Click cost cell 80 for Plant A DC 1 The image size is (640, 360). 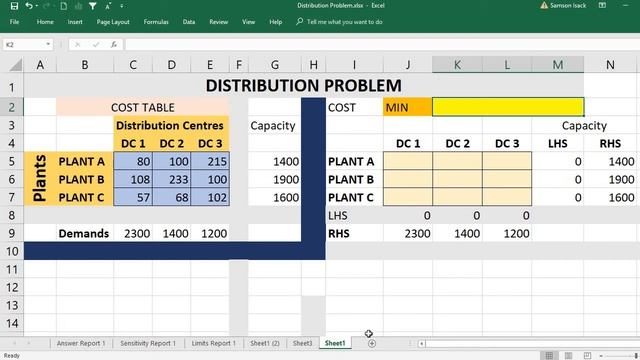[x=133, y=161]
